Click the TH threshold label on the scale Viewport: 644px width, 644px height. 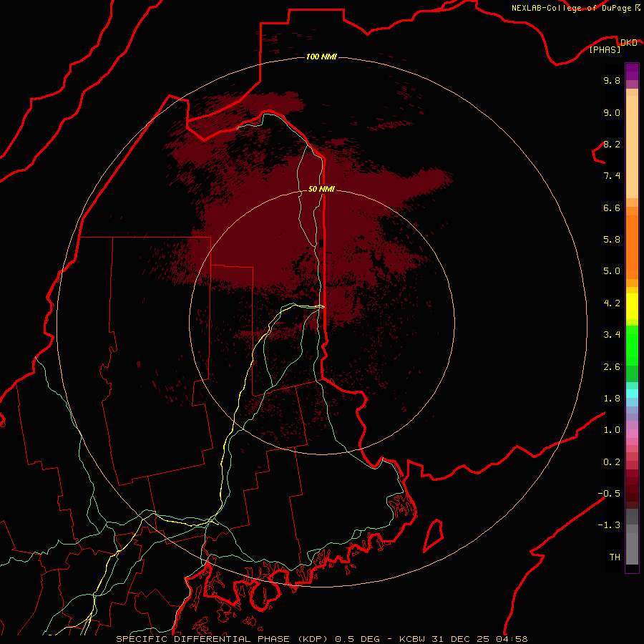tap(615, 557)
